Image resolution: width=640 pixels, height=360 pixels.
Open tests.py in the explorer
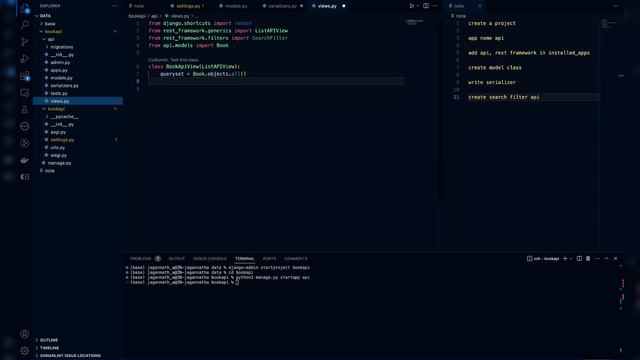pos(78,93)
